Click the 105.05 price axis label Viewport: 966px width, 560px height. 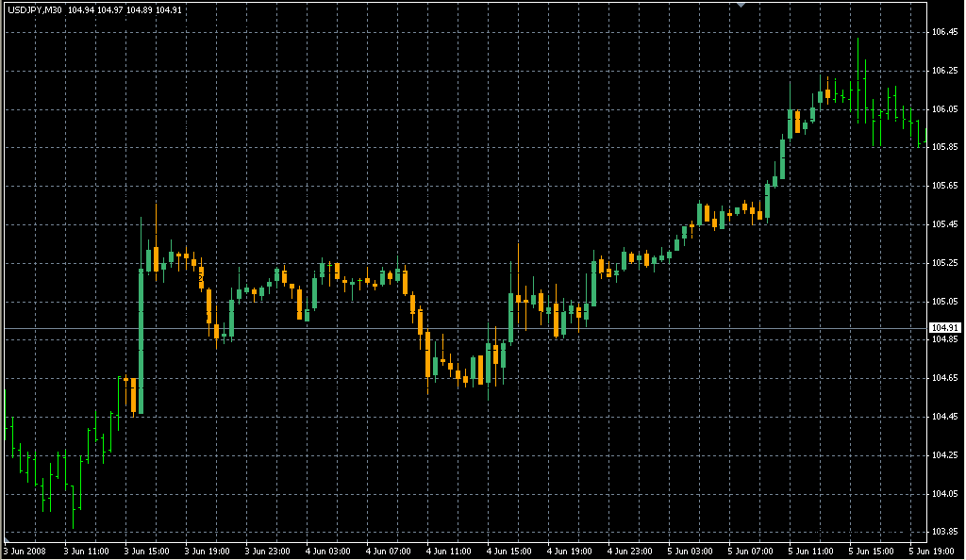click(944, 302)
